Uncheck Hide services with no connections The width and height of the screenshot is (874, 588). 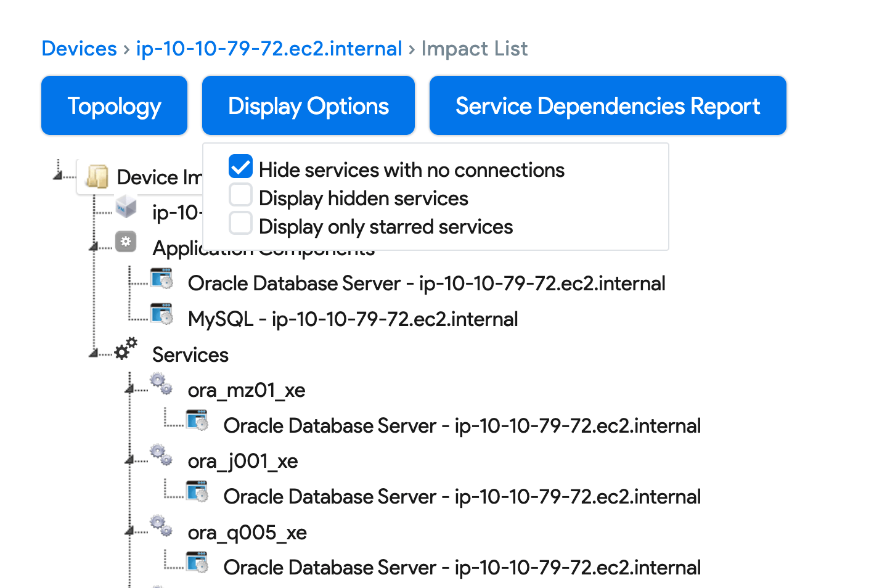tap(240, 166)
